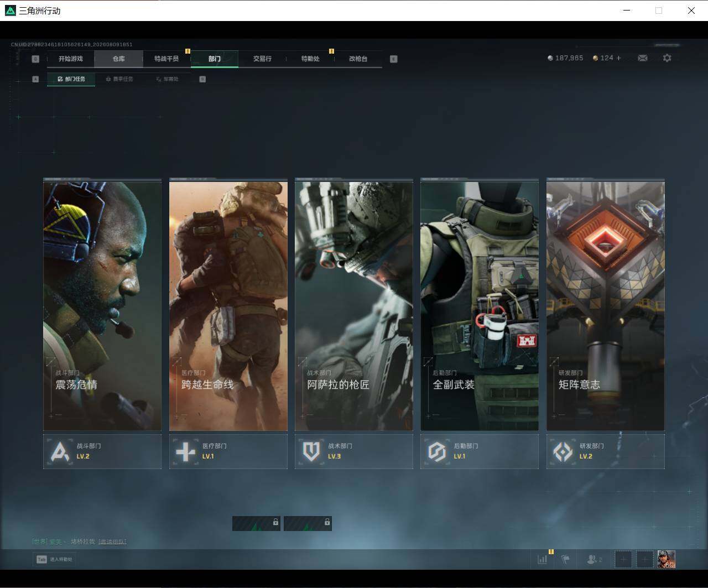Screen dimensions: 708x588
Task: Open the 特战干员 tab
Action: (166, 59)
